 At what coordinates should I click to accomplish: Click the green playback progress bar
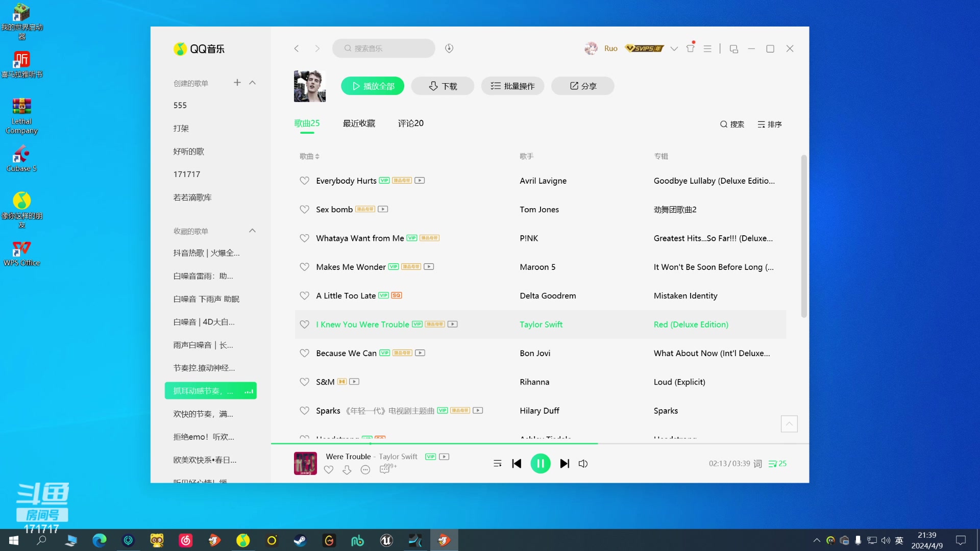[x=434, y=444]
